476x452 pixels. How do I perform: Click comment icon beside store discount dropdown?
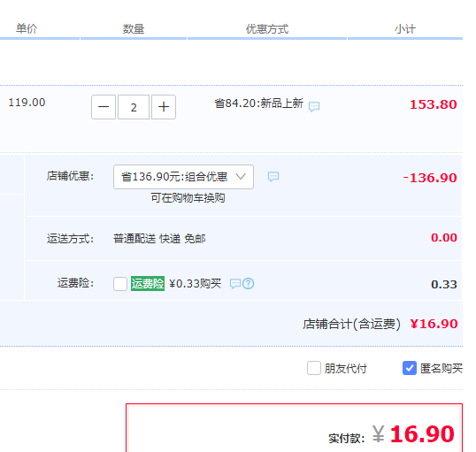point(273,176)
